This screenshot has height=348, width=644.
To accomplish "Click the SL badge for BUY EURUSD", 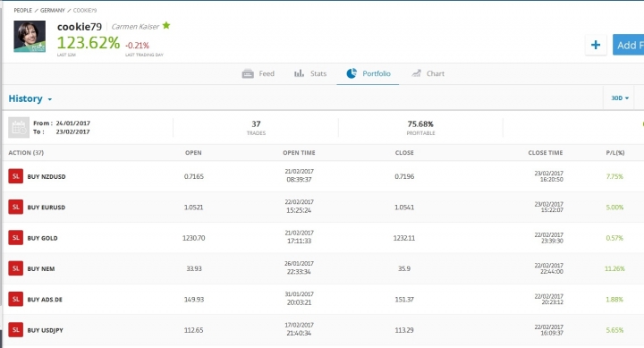I will point(15,207).
